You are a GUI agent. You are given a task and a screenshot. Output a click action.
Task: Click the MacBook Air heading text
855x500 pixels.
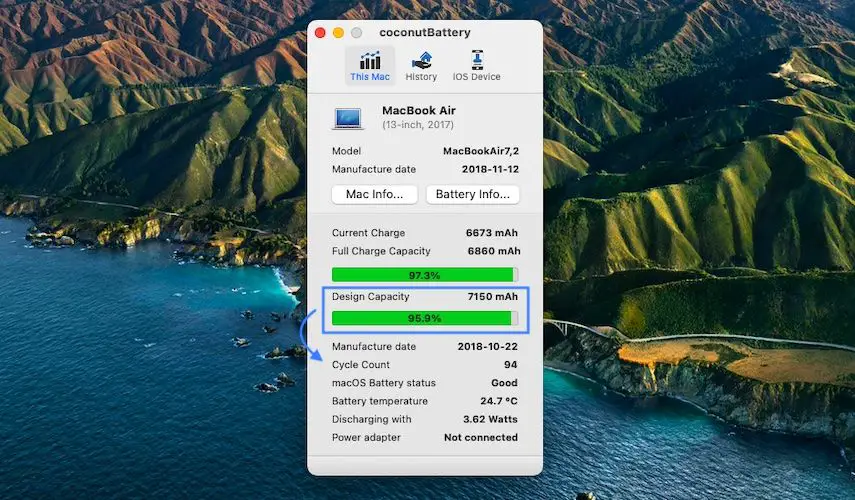pyautogui.click(x=419, y=110)
